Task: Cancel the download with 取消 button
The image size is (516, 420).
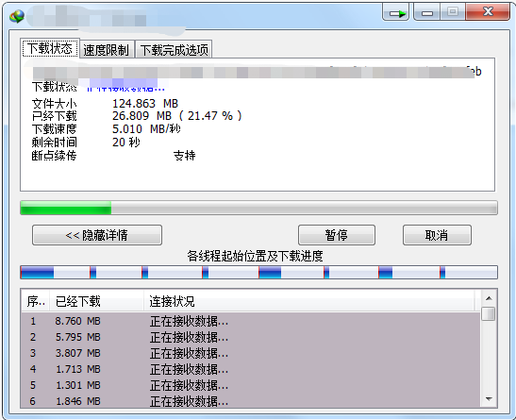Action: click(437, 235)
